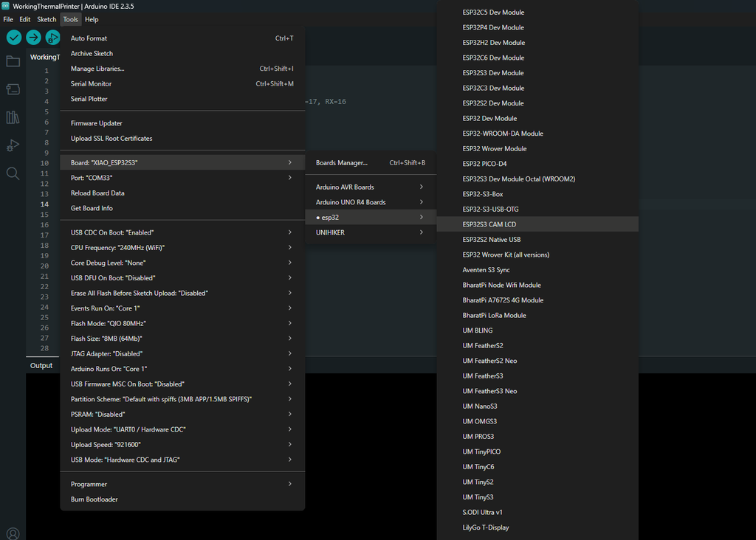
Task: Click the user account icon at bottom-left
Action: [13, 533]
